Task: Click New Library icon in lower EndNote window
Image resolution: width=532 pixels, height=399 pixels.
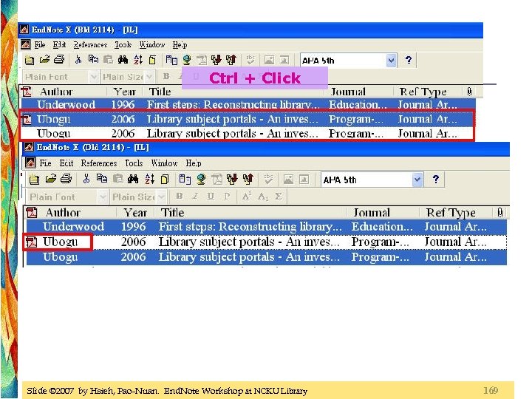Action: click(x=34, y=179)
